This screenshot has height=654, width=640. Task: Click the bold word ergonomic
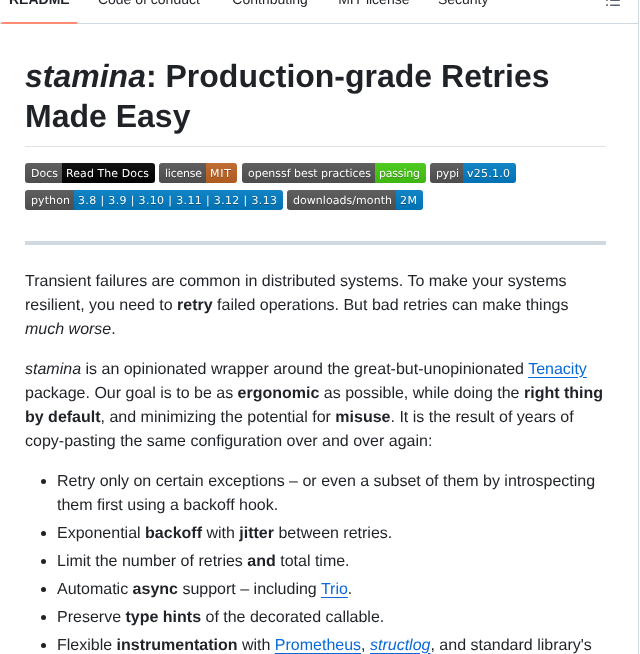(x=278, y=392)
